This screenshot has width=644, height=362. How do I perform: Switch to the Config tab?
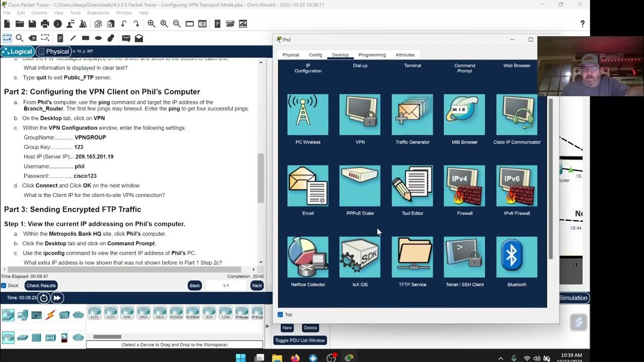pyautogui.click(x=315, y=55)
